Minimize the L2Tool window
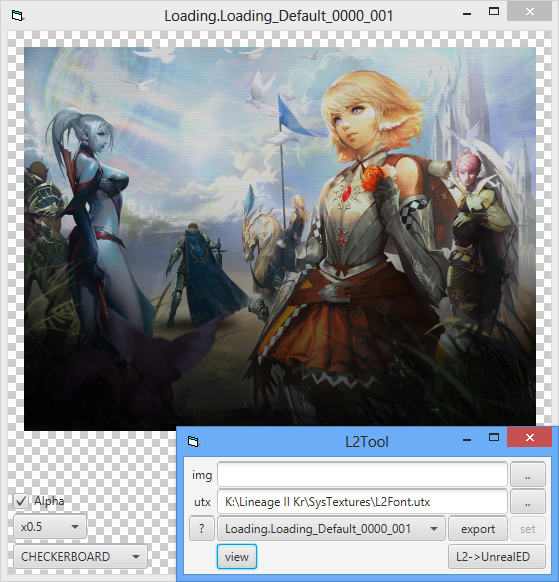 (x=467, y=440)
